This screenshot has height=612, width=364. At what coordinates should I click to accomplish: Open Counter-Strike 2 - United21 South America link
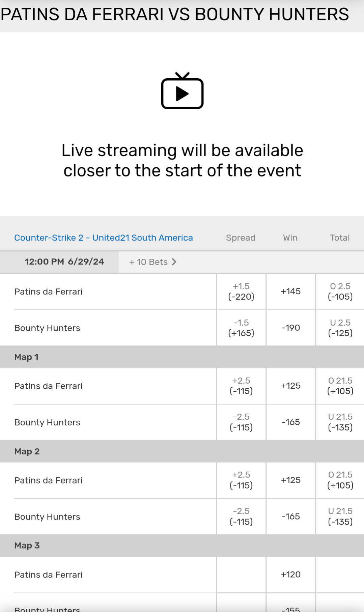[103, 238]
